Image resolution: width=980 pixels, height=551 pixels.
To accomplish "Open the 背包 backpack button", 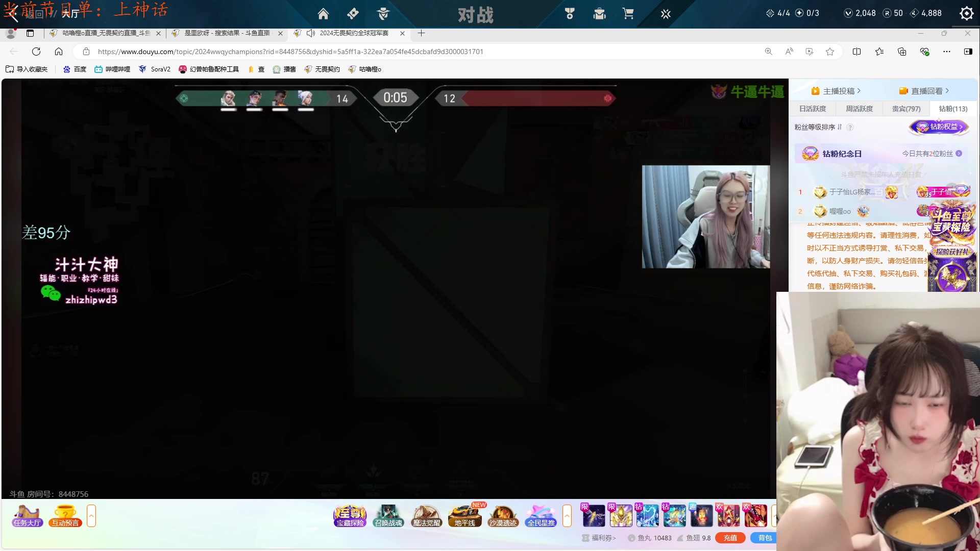I will click(x=764, y=538).
